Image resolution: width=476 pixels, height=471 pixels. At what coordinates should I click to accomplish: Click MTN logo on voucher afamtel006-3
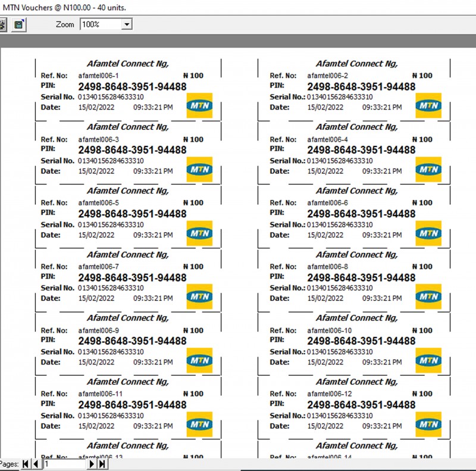coord(199,169)
